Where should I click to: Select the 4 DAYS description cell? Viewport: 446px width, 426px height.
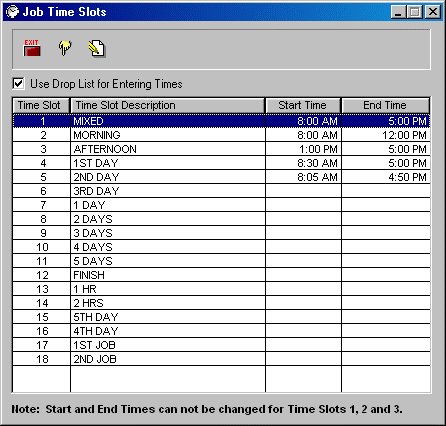[168, 247]
